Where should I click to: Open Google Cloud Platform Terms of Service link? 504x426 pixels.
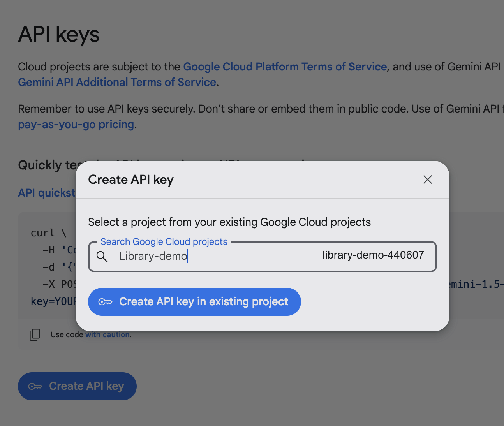pos(285,67)
